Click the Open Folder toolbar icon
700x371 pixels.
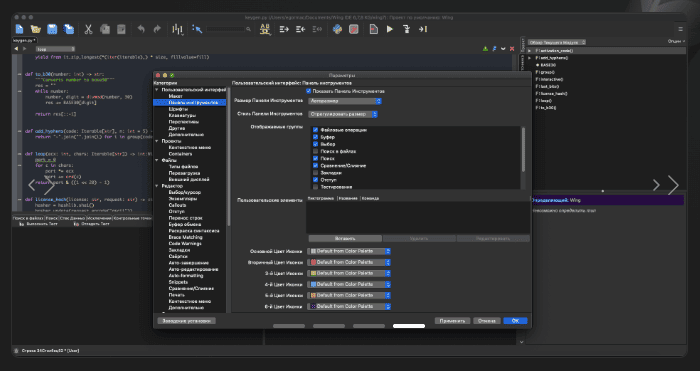[36, 29]
